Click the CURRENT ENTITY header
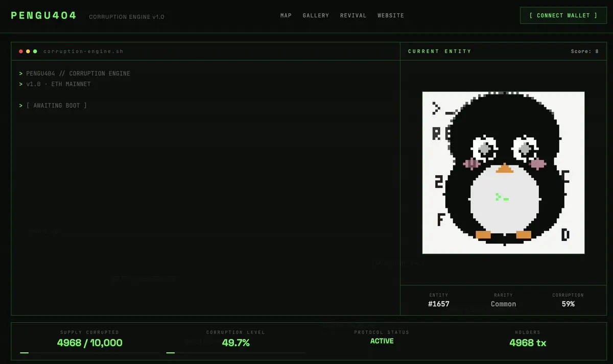Image resolution: width=613 pixels, height=364 pixels. (x=440, y=52)
